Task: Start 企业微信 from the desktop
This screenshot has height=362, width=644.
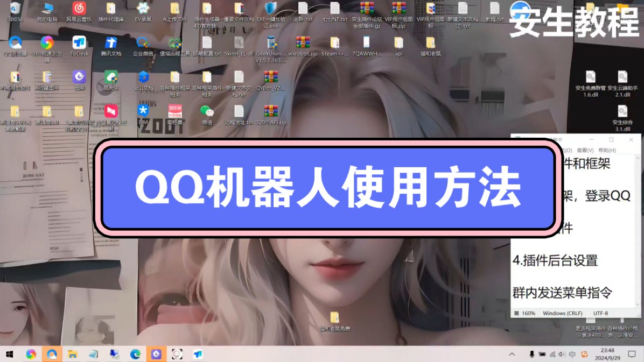Action: click(x=143, y=42)
